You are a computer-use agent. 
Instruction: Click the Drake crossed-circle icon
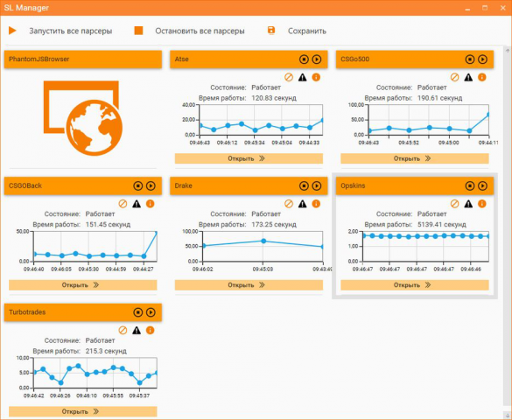click(289, 204)
